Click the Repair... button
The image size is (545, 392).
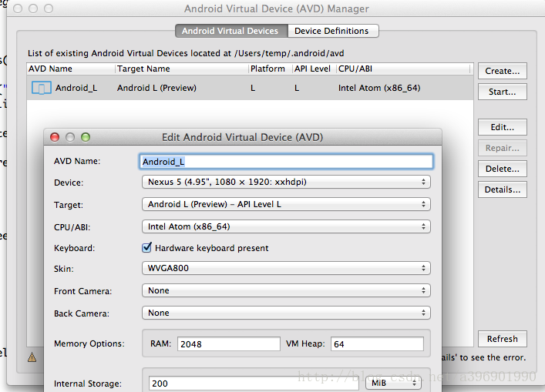coord(503,148)
